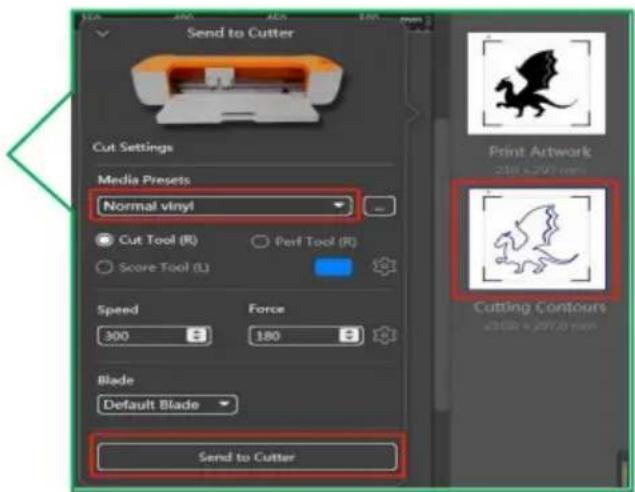Click the Print Artwork caption text
Screen dimensions: 635x492
pyautogui.click(x=539, y=152)
